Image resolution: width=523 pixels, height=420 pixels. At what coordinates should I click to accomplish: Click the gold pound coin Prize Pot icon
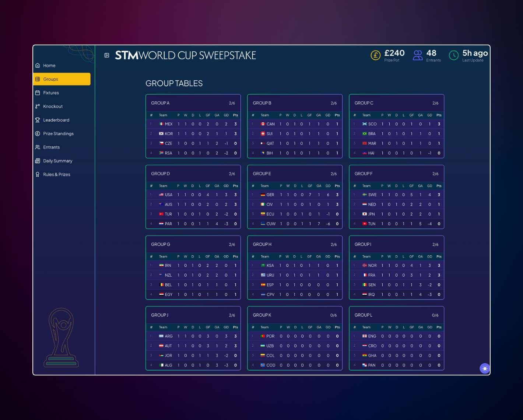tap(375, 56)
